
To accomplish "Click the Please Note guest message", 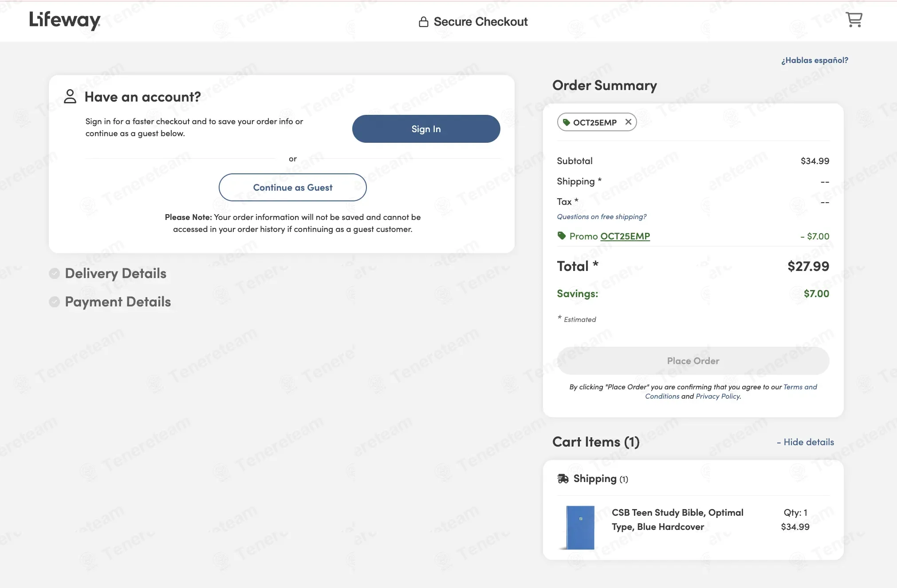I will pos(293,223).
